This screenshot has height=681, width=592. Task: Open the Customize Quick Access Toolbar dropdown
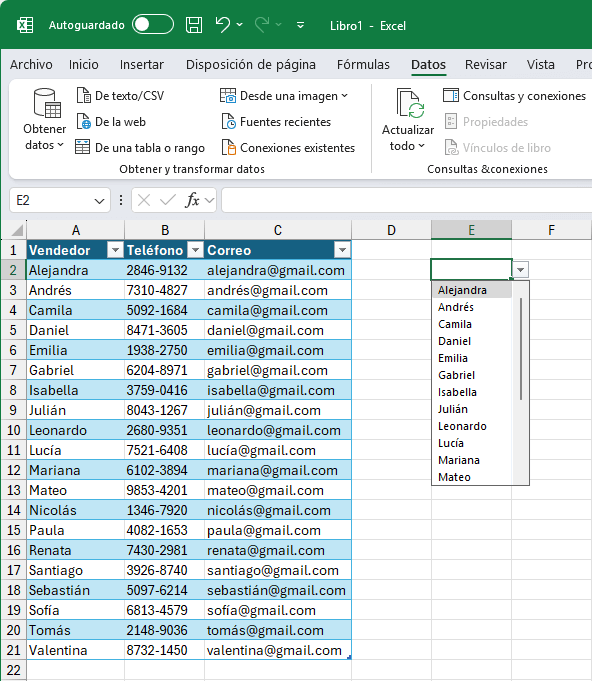[x=300, y=25]
